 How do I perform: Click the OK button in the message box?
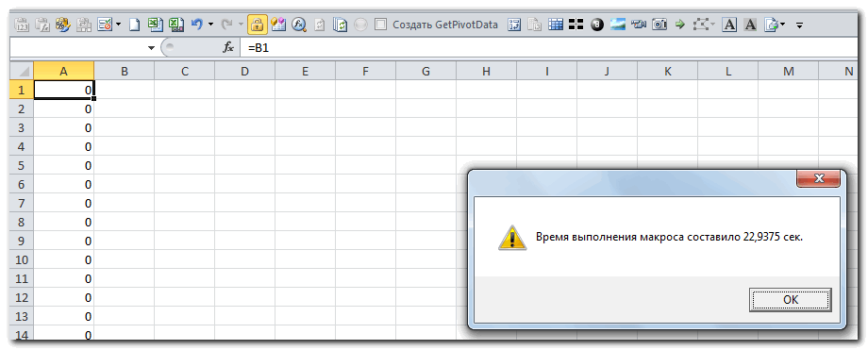791,299
